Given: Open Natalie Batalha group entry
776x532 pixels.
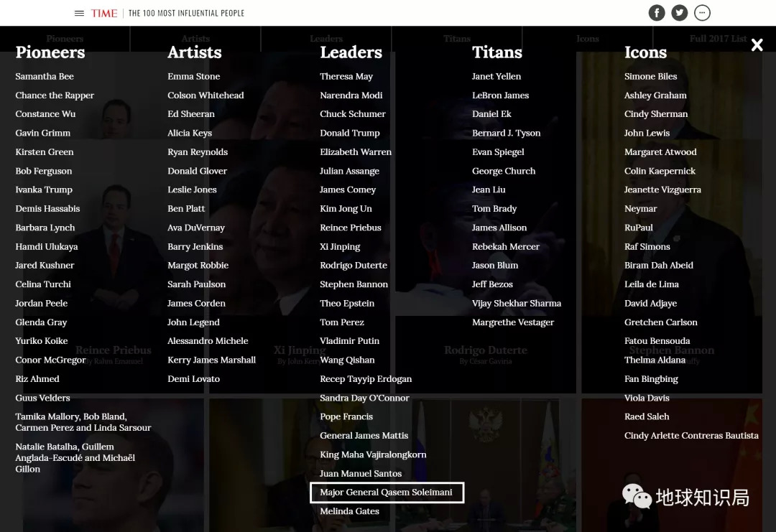Looking at the screenshot, I should pos(75,458).
